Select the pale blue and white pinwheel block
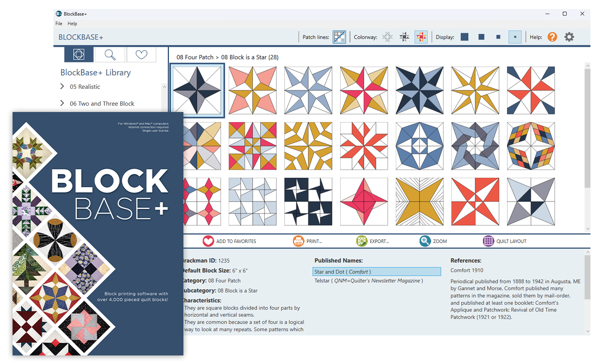The image size is (603, 364). click(253, 202)
